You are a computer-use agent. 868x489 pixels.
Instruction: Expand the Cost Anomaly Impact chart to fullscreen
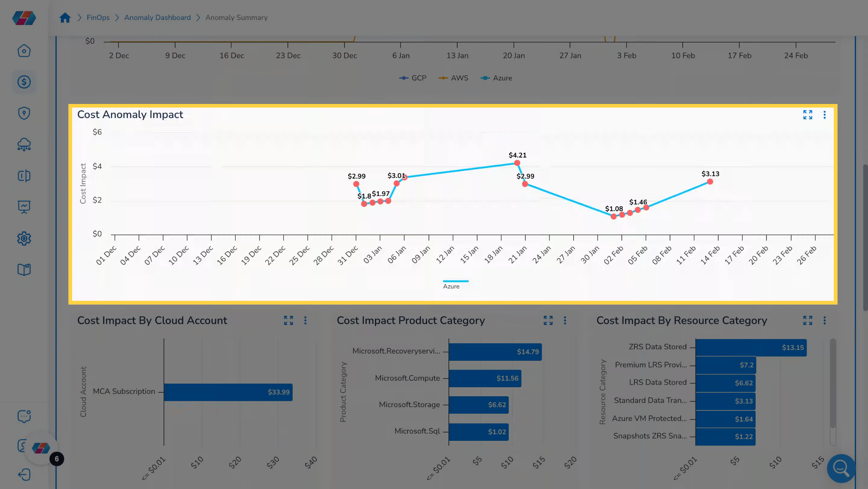pyautogui.click(x=807, y=115)
